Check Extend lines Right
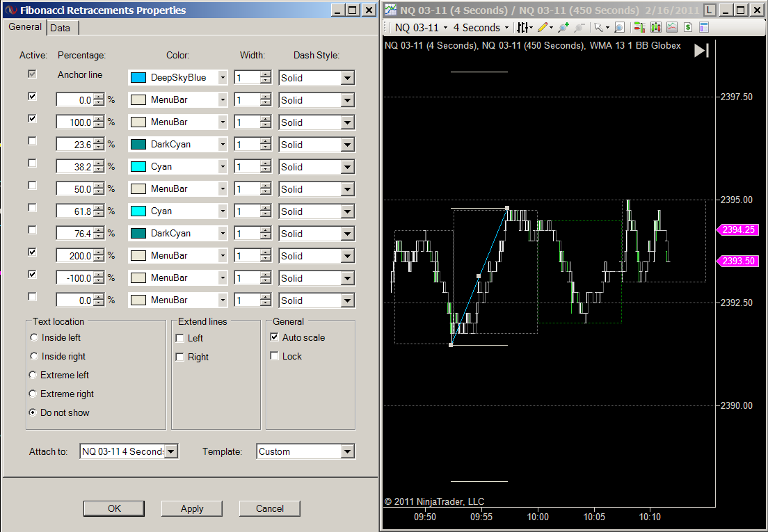 coord(179,357)
